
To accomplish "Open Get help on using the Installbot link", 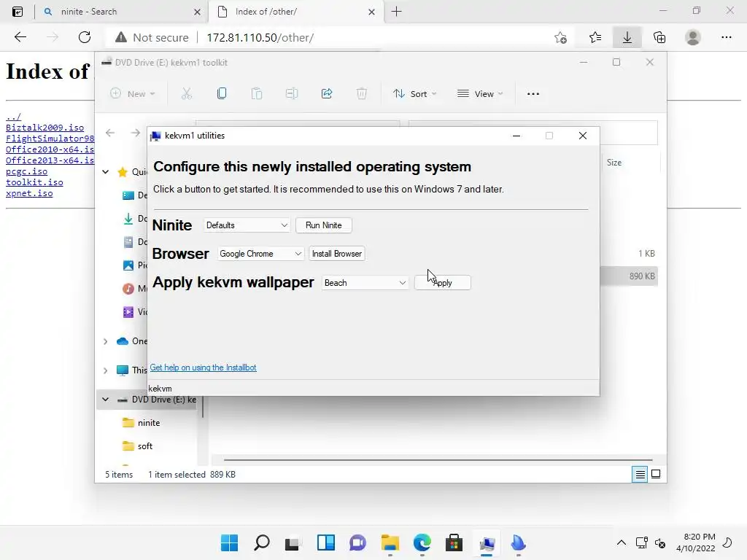I will click(203, 367).
